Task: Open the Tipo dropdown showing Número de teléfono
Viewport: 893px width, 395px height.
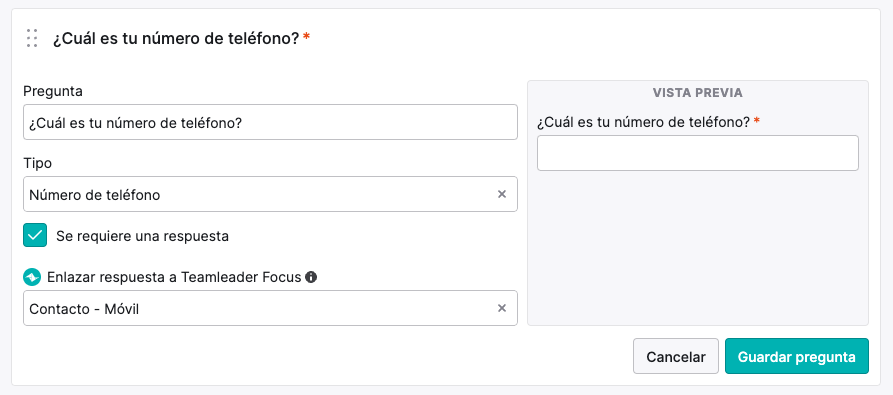Action: click(270, 194)
